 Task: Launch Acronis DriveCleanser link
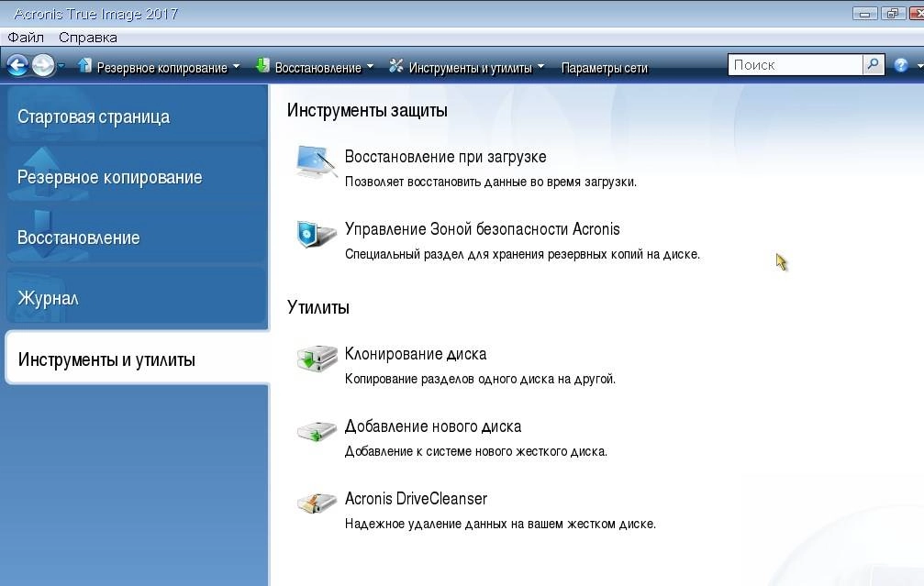[x=416, y=499]
